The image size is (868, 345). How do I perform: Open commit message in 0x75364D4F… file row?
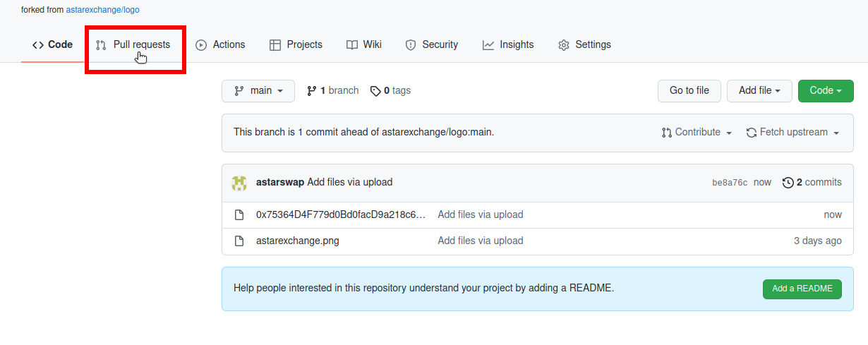pyautogui.click(x=481, y=214)
